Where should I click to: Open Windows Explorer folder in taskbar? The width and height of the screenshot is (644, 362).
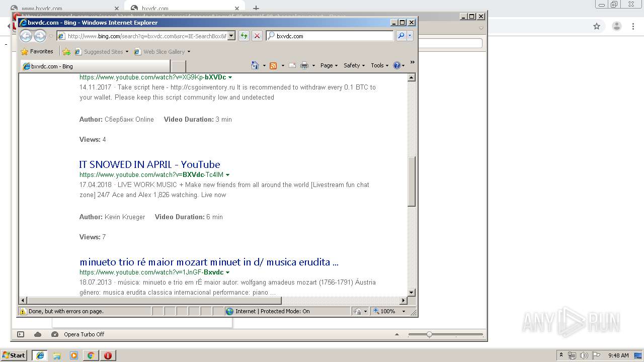(x=57, y=355)
